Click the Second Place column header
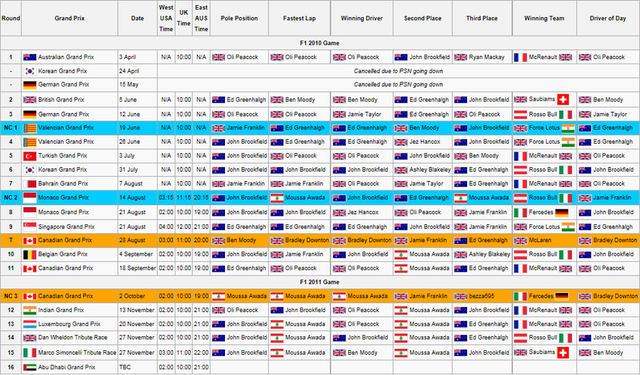This screenshot has width=640, height=375. click(422, 18)
